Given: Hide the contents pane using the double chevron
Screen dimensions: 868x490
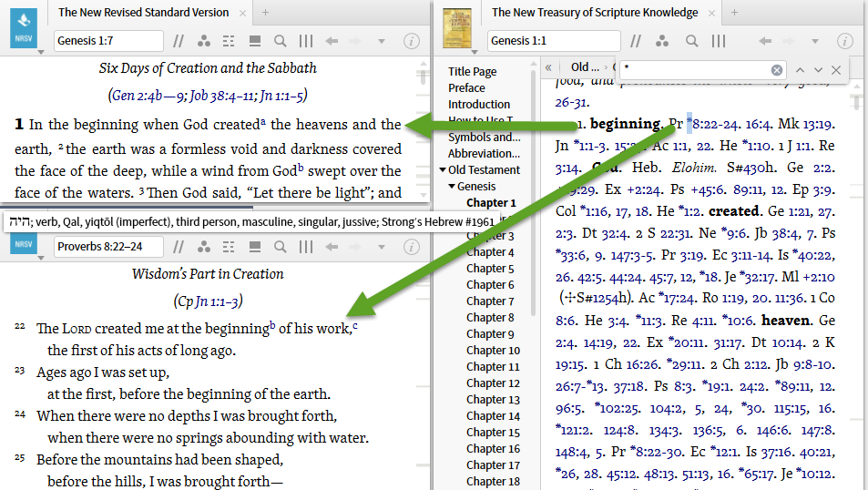Looking at the screenshot, I should point(549,67).
